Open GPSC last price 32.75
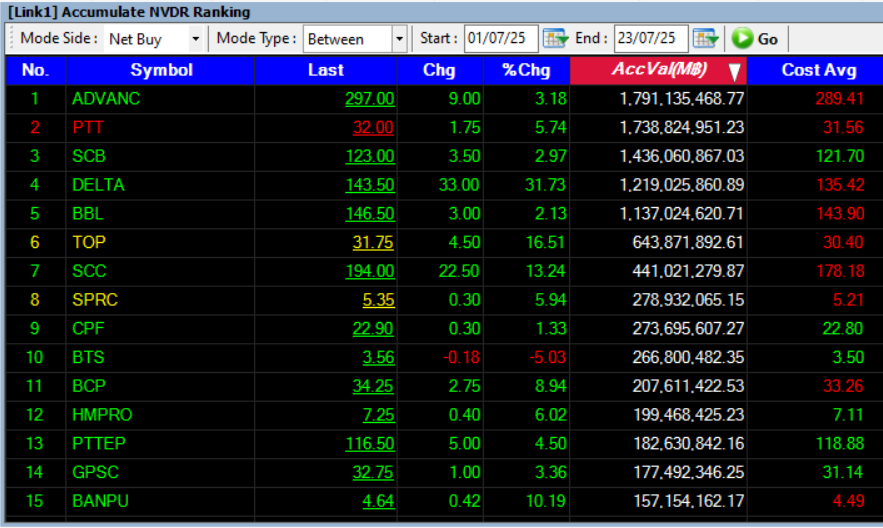The width and height of the screenshot is (883, 528). pyautogui.click(x=373, y=472)
